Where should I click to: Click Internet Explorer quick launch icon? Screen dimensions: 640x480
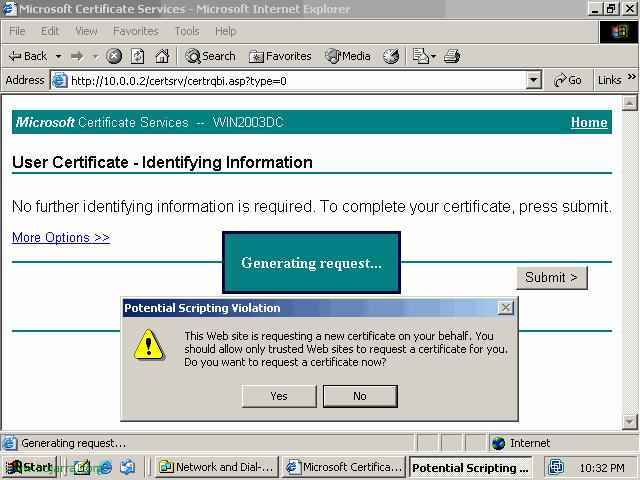tap(105, 467)
